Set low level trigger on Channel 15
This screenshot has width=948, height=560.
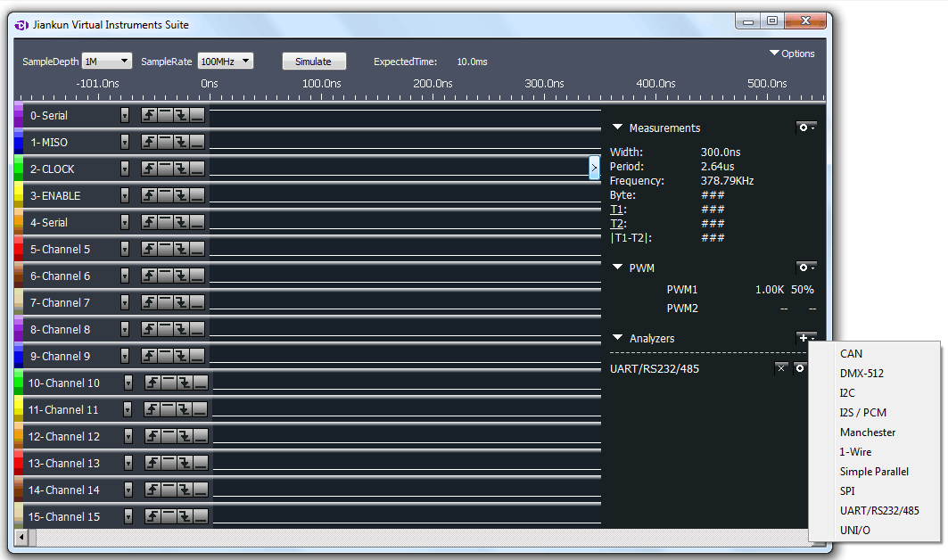click(x=200, y=515)
